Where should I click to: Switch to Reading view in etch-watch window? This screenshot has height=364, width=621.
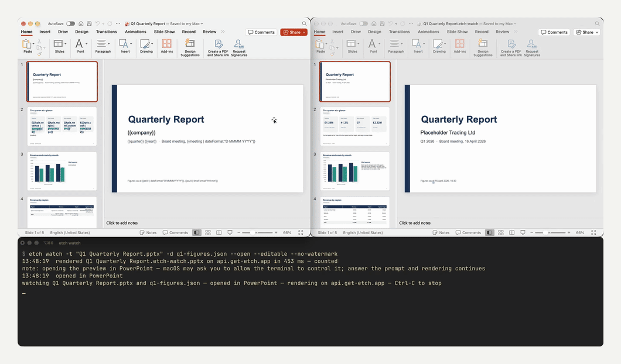point(512,233)
